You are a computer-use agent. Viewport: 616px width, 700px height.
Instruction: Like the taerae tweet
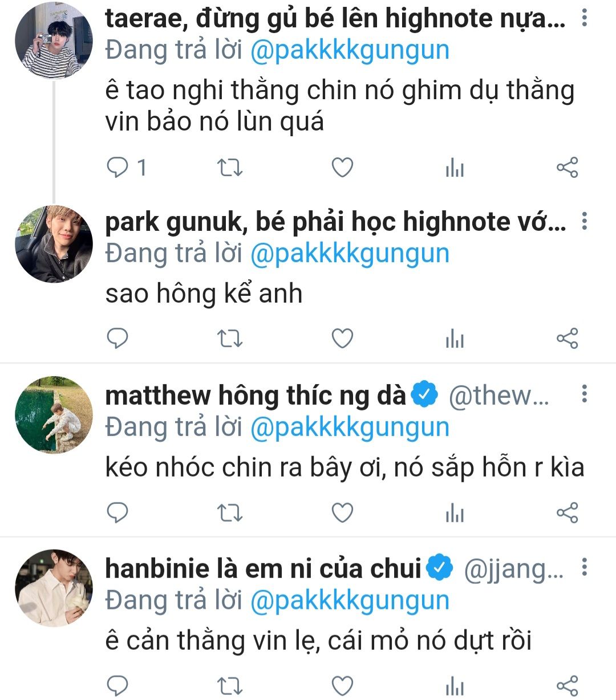click(x=342, y=168)
